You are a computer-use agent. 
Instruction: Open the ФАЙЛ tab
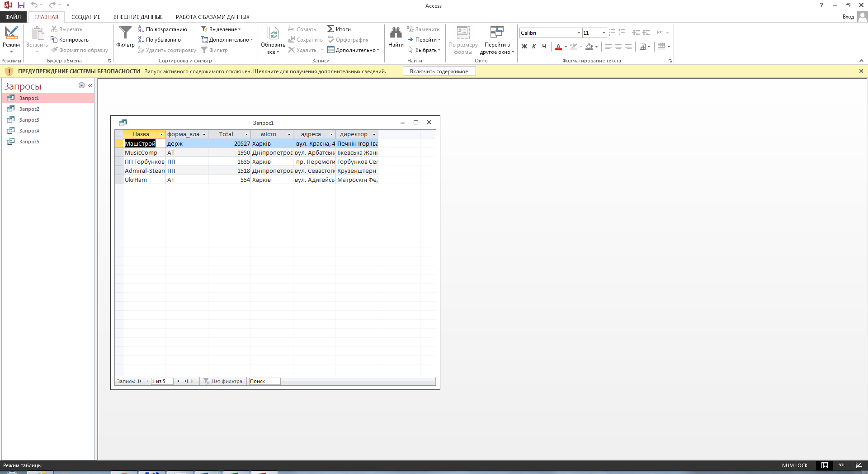click(x=13, y=17)
